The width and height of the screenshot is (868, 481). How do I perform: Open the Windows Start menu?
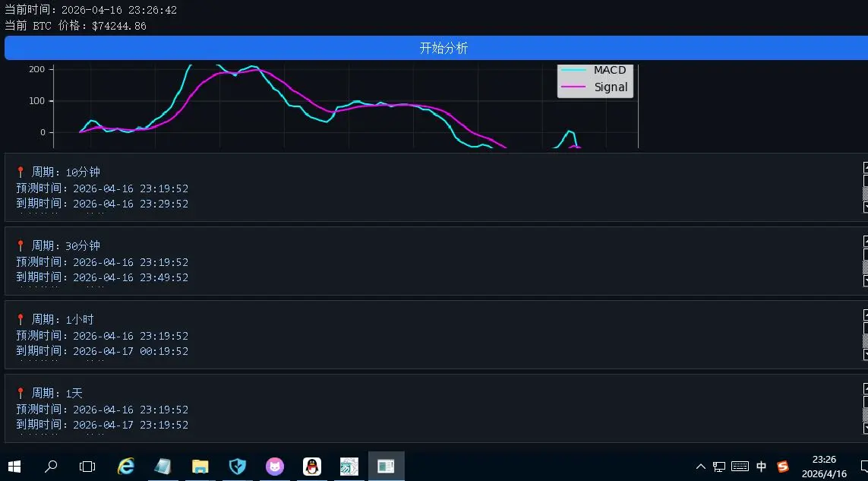14,467
